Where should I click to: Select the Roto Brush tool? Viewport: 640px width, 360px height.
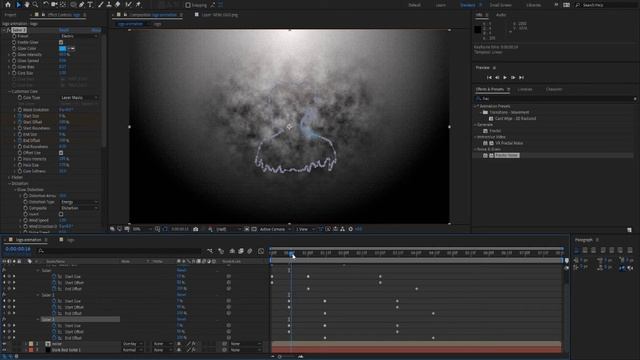(x=129, y=4)
